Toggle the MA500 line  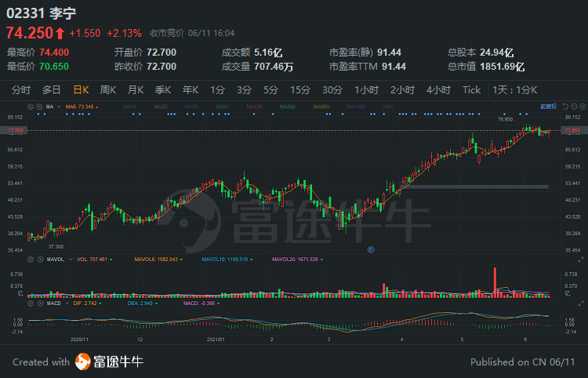pos(321,107)
